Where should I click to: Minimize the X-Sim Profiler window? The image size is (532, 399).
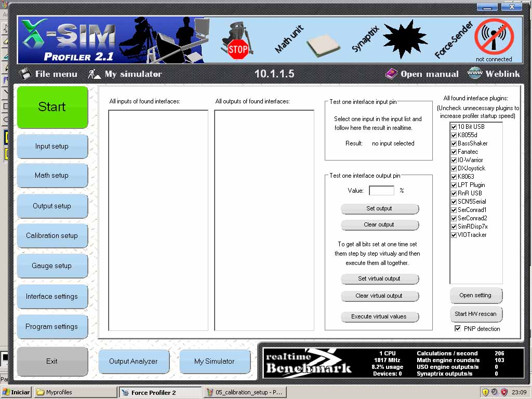487,6
